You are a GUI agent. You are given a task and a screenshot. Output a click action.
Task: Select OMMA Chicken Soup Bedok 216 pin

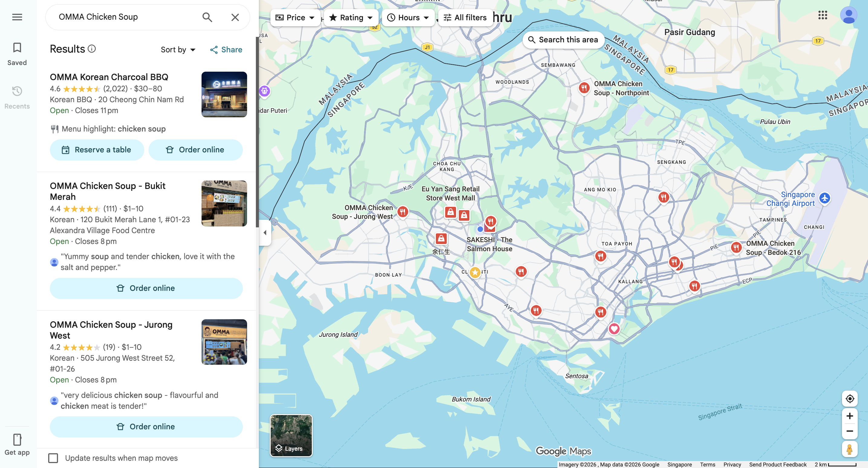736,248
